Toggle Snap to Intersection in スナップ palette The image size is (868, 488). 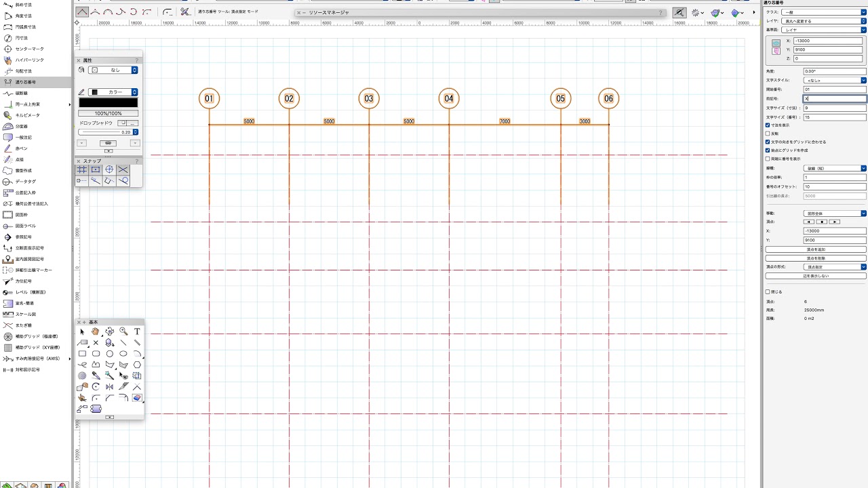[123, 169]
